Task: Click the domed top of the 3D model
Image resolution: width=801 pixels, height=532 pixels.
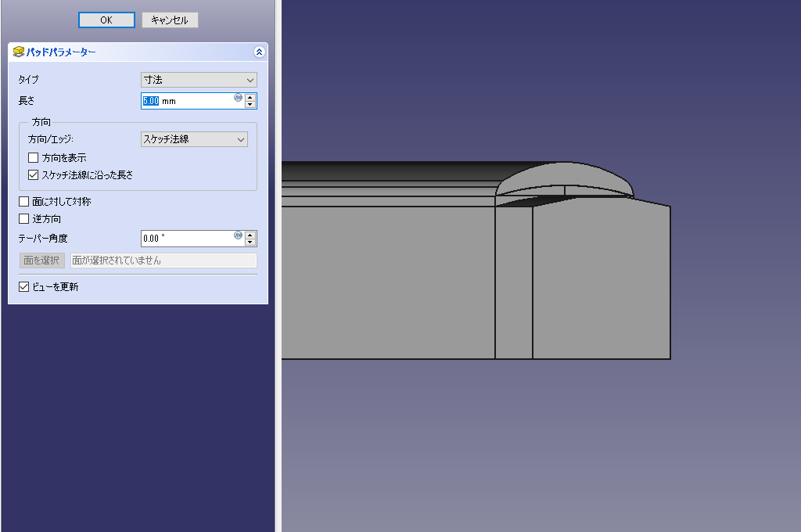Action: [x=564, y=177]
